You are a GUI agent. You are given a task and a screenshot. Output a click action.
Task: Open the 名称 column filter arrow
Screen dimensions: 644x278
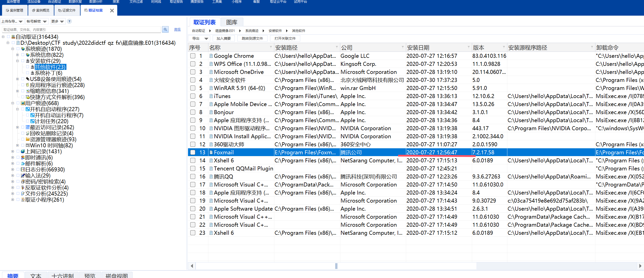point(271,47)
